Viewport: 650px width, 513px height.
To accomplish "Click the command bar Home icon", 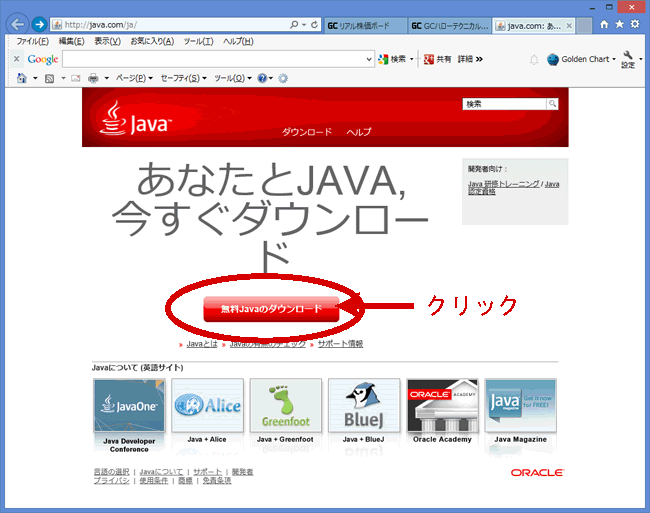I will pos(22,78).
